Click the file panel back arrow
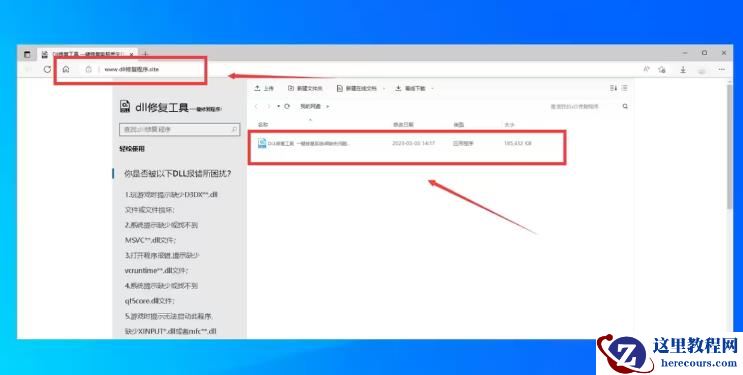 click(x=256, y=107)
